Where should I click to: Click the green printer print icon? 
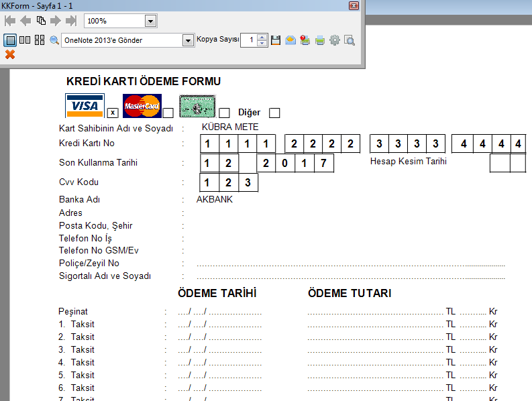pos(320,40)
